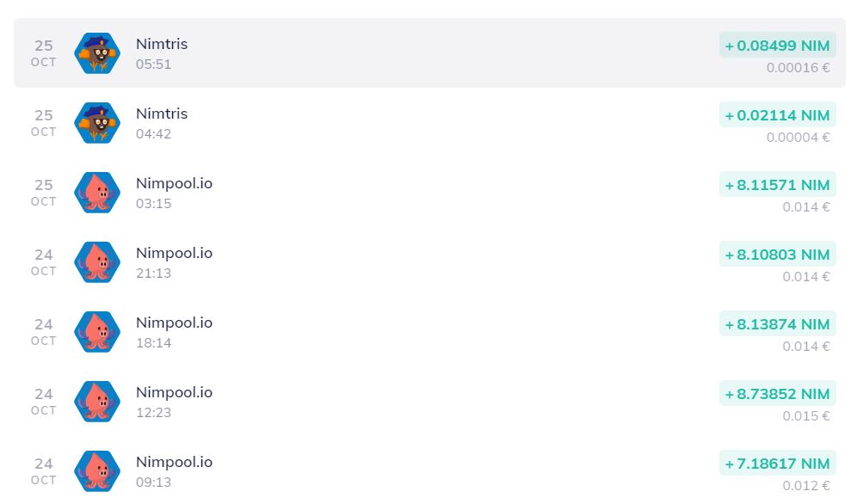
Task: Click the +8.73852 NIM amount badge
Action: point(777,394)
